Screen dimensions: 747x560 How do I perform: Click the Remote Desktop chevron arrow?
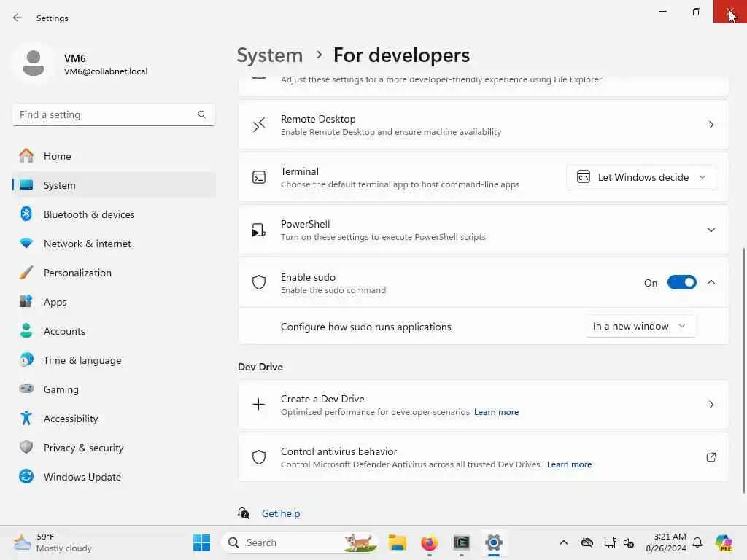pos(711,125)
